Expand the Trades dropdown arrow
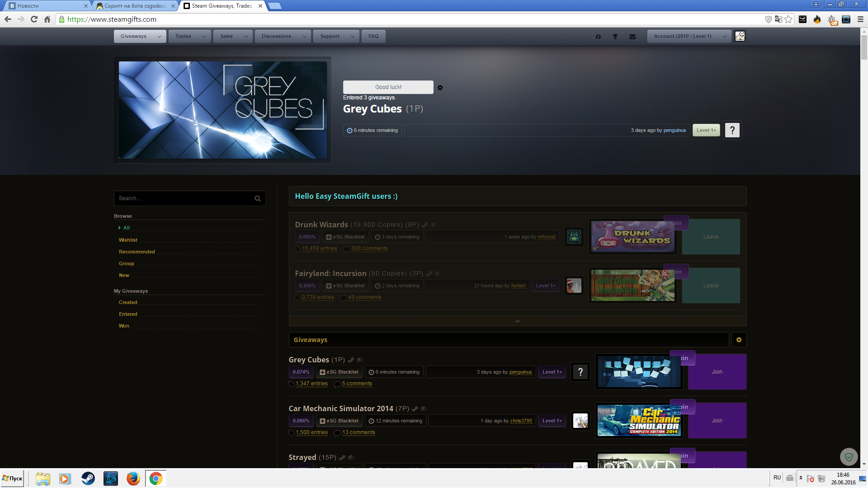 pos(204,37)
